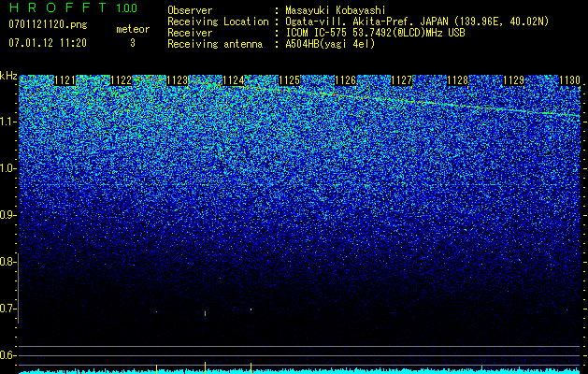This screenshot has height=374, width=588.
Task: Click the 1.1 frequency axis label
Action: pos(7,122)
